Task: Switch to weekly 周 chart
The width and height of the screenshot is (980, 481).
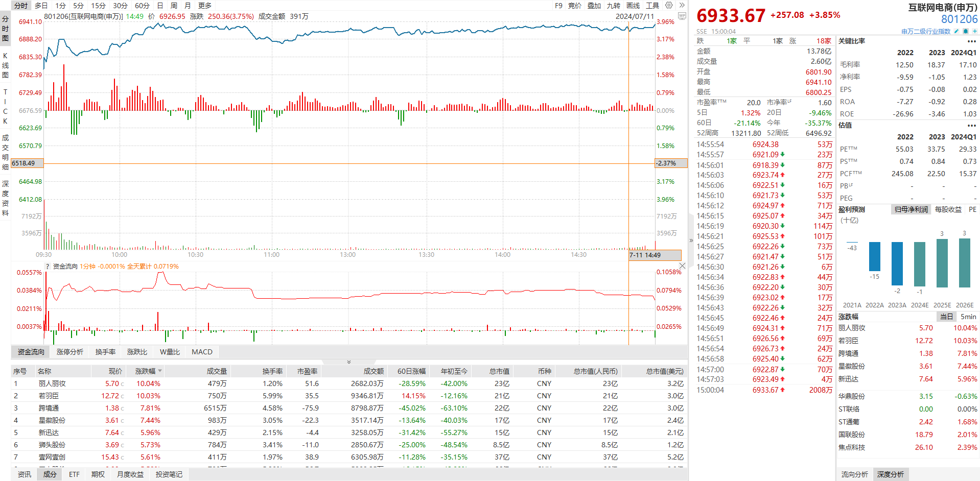Action: pos(174,6)
